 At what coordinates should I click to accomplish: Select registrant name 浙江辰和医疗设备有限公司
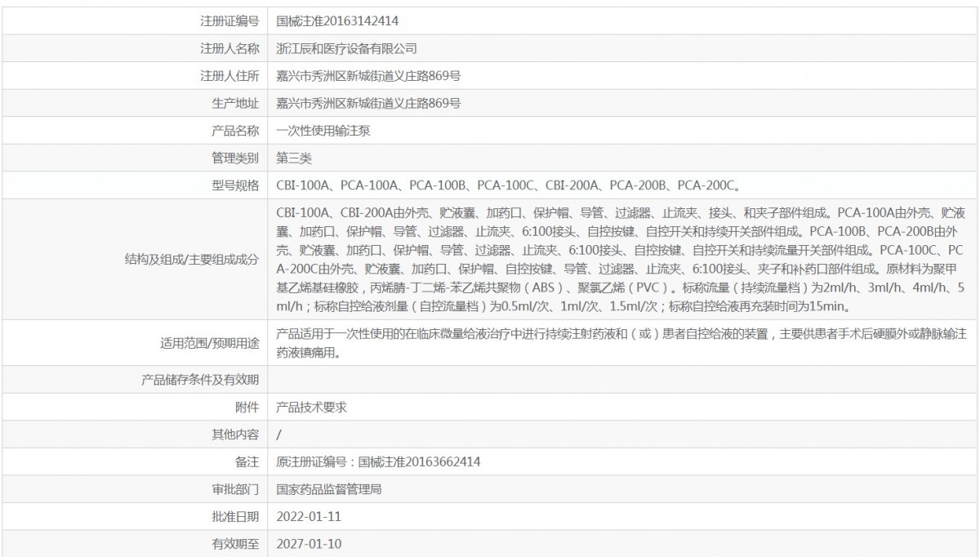pyautogui.click(x=347, y=48)
